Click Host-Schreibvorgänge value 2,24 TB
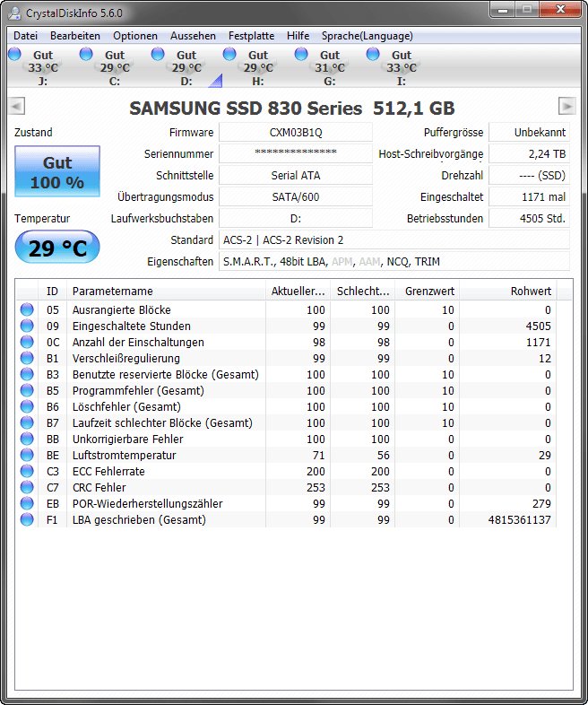 (529, 153)
